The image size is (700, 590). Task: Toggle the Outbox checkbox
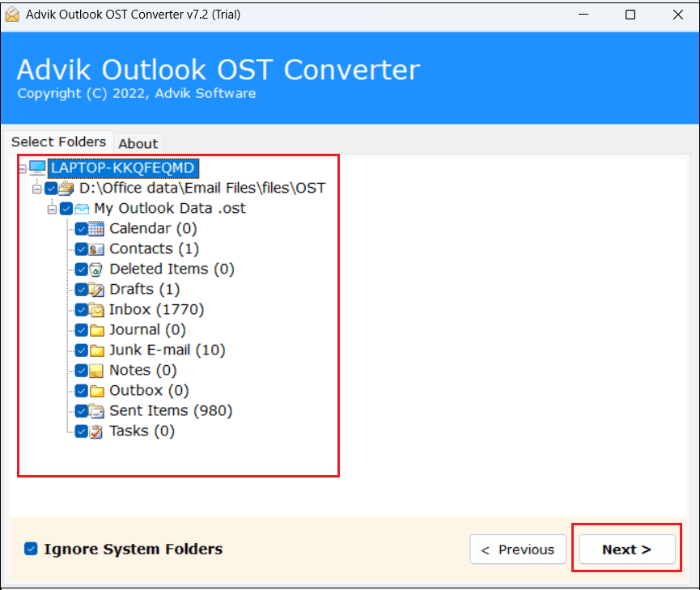click(x=81, y=391)
